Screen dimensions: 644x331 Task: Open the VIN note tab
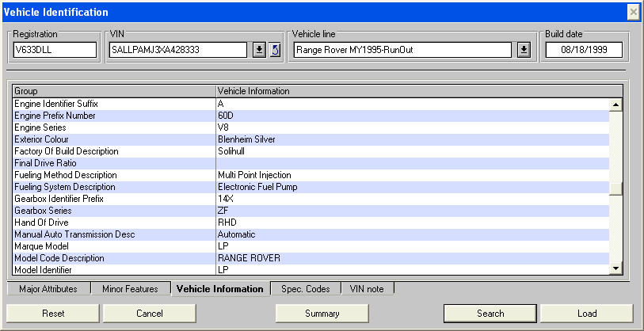coord(367,289)
